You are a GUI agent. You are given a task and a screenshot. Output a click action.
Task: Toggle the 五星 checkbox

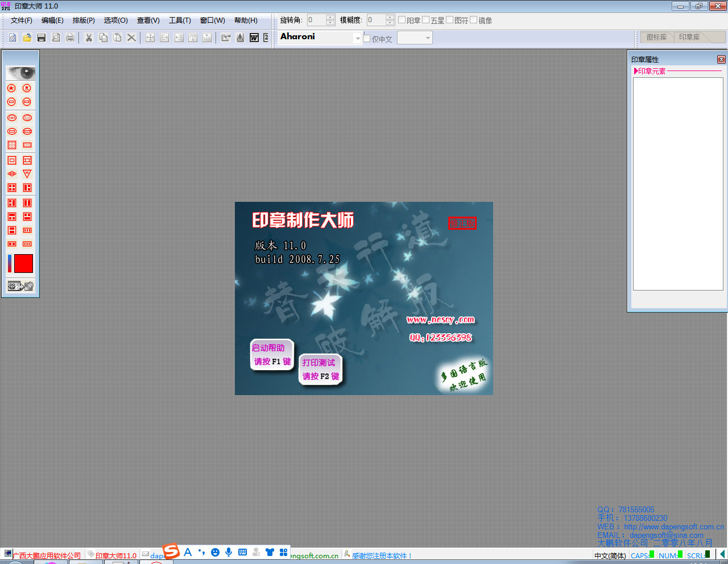[425, 20]
